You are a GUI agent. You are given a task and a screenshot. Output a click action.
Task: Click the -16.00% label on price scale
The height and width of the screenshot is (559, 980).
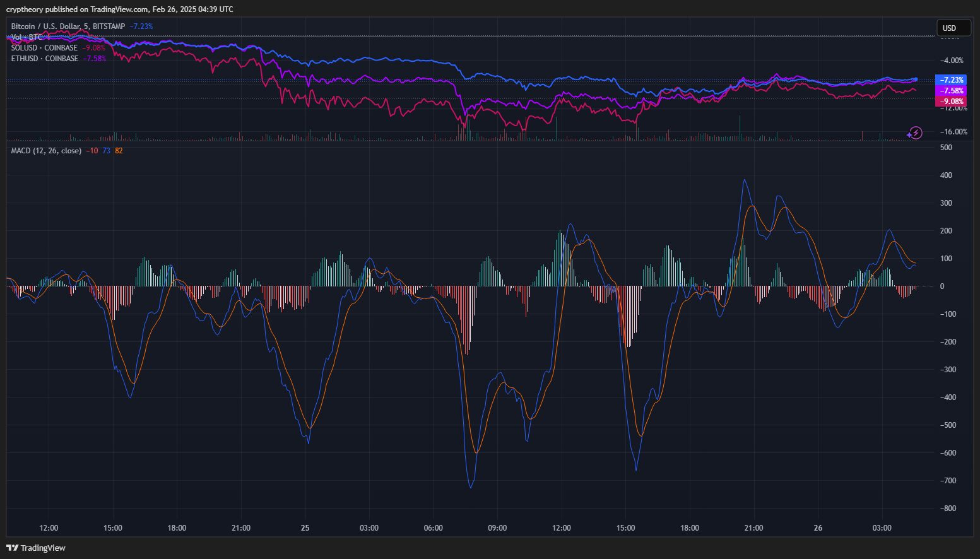(x=953, y=132)
